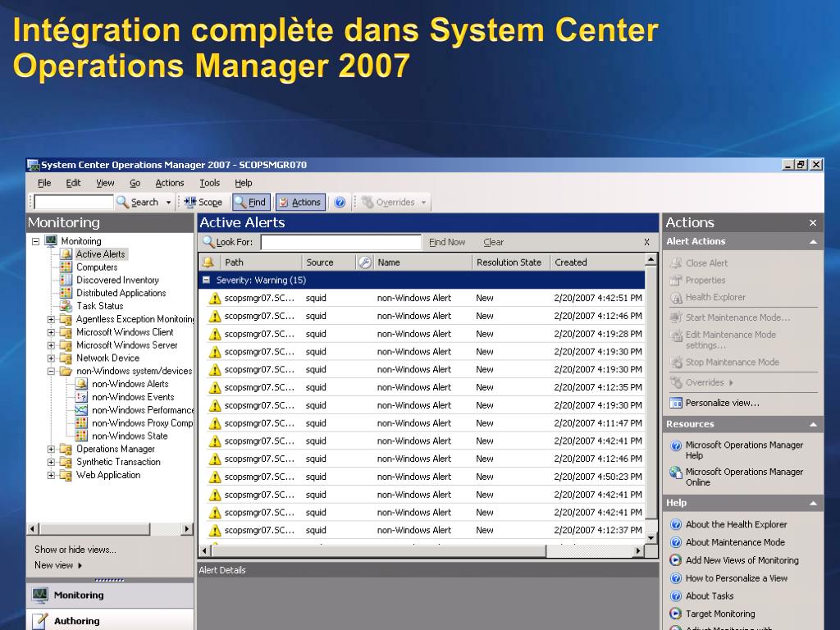The image size is (840, 630).
Task: Close the Actions pane
Action: pos(813,223)
